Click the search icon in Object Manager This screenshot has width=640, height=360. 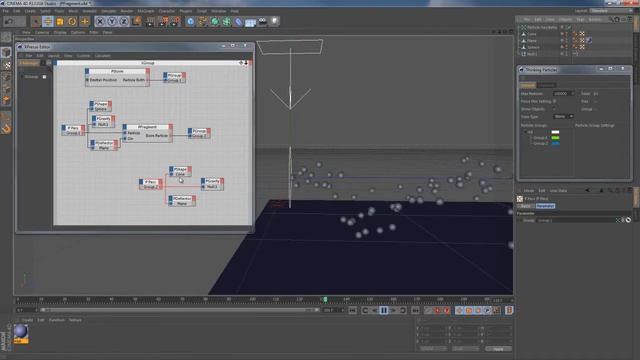click(x=611, y=19)
